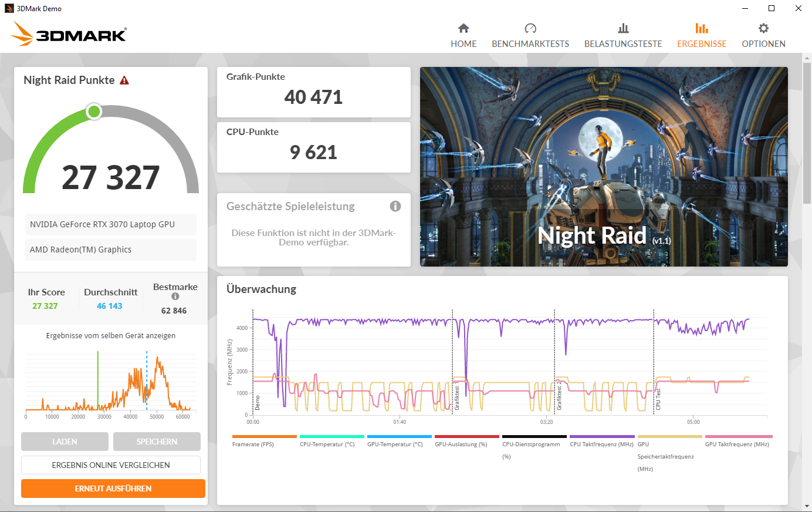Click the Grafiktest 2 marker in the chart
The image size is (812, 512).
(559, 395)
